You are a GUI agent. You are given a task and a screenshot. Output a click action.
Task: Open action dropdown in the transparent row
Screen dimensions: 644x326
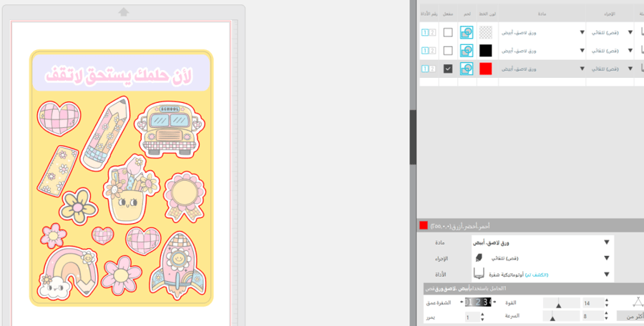(630, 32)
